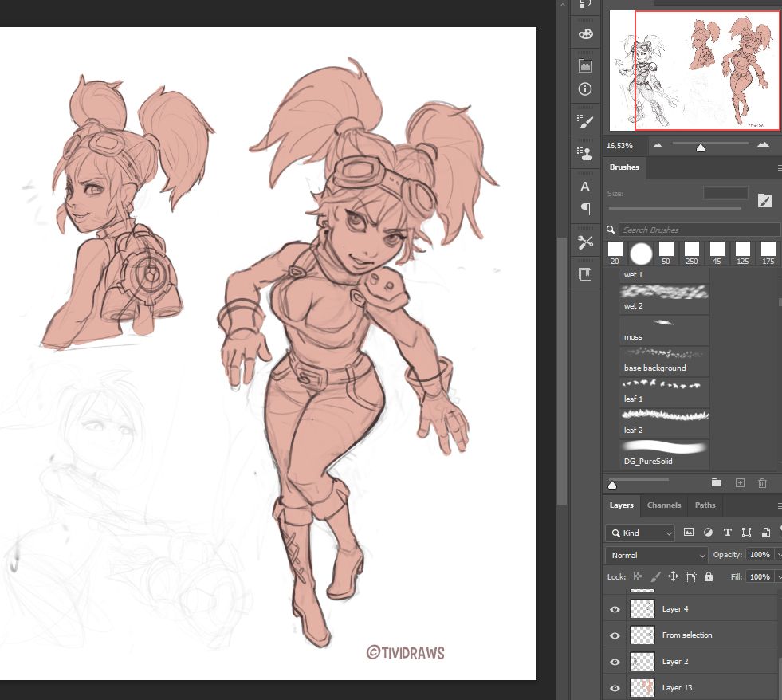
Task: Hide Layer 4 visibility eye
Action: coord(615,609)
